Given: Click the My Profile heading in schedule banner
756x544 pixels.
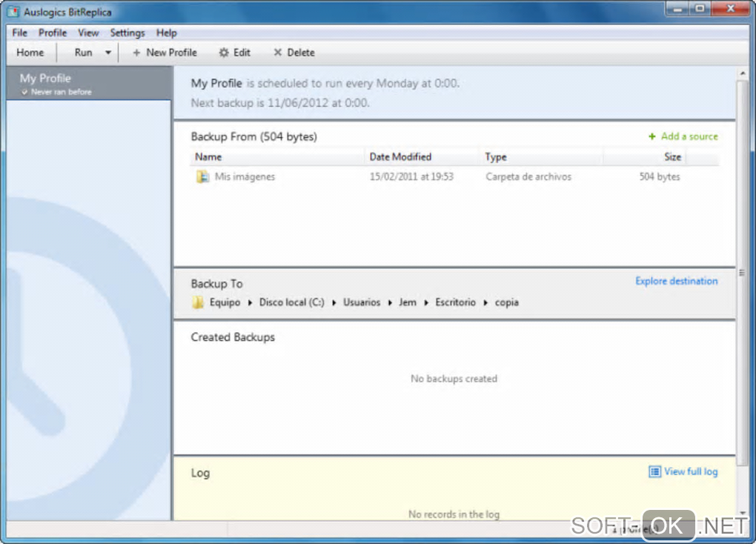Looking at the screenshot, I should 216,83.
